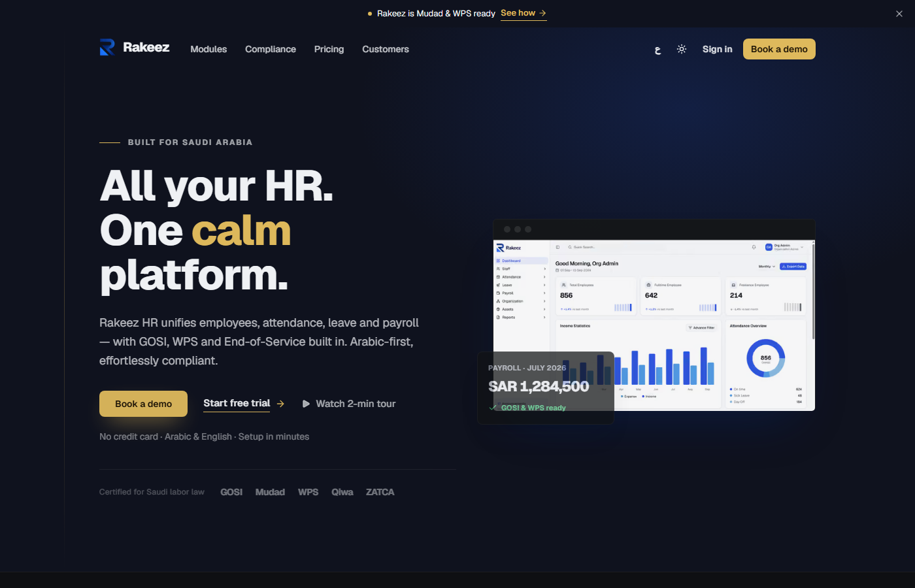
Task: Expand Attendance in the preview sidebar
Action: click(521, 277)
